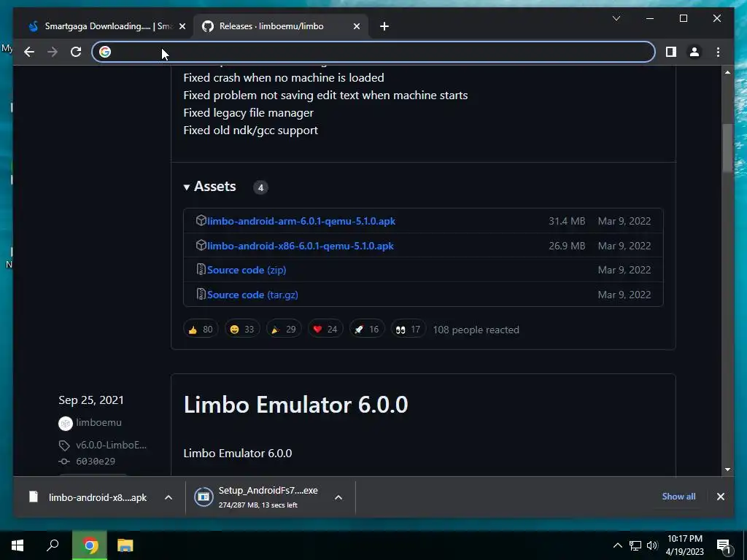This screenshot has height=560, width=747.
Task: Click the Setup_AndroidFs7 download progress icon
Action: 204,497
